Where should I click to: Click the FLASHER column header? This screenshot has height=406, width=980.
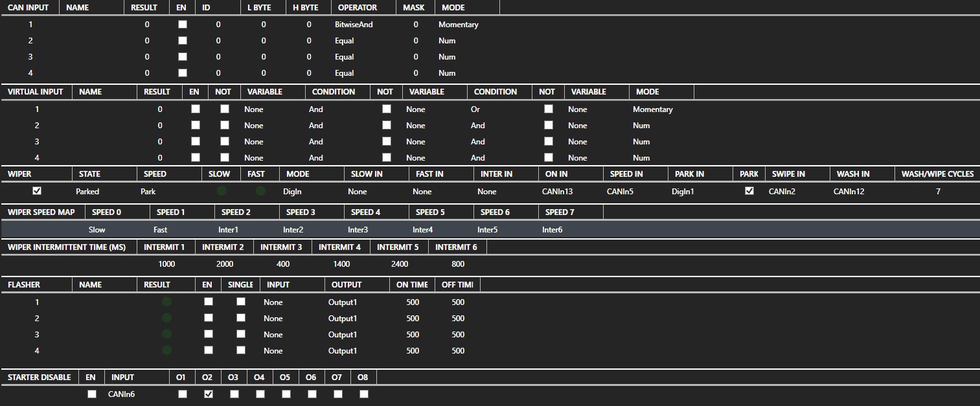point(23,285)
